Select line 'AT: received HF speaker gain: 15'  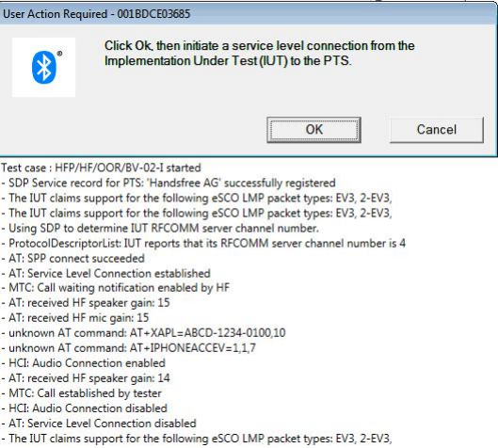[86, 302]
